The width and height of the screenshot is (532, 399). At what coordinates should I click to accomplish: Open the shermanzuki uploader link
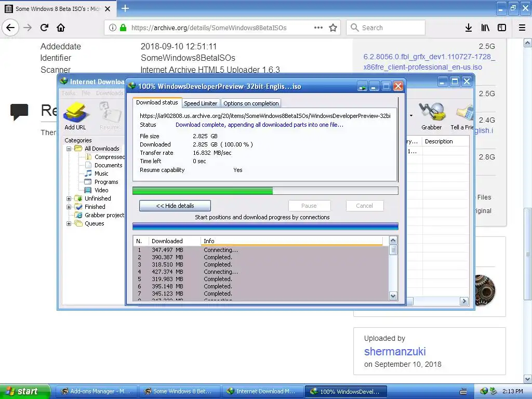coord(395,352)
